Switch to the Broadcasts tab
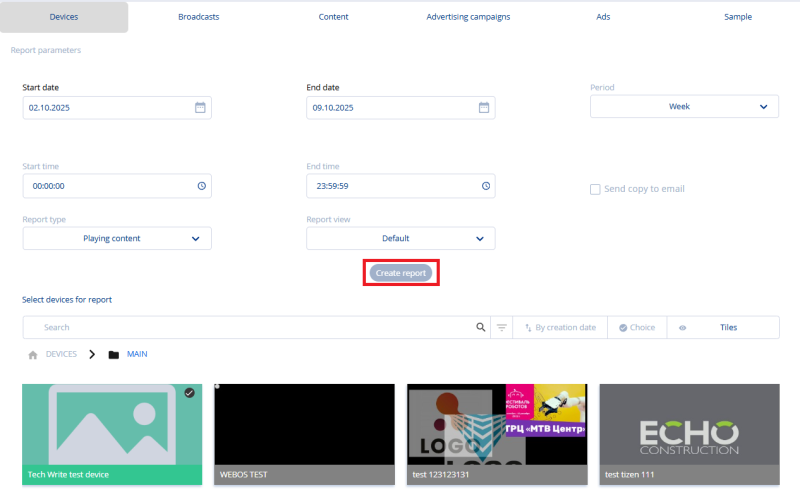 point(199,17)
